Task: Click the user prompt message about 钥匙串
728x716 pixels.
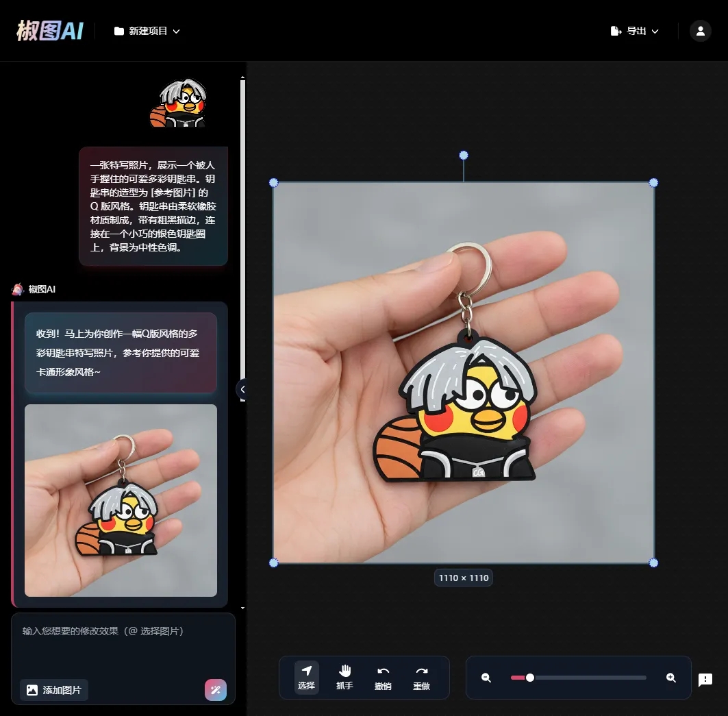Action: point(153,206)
